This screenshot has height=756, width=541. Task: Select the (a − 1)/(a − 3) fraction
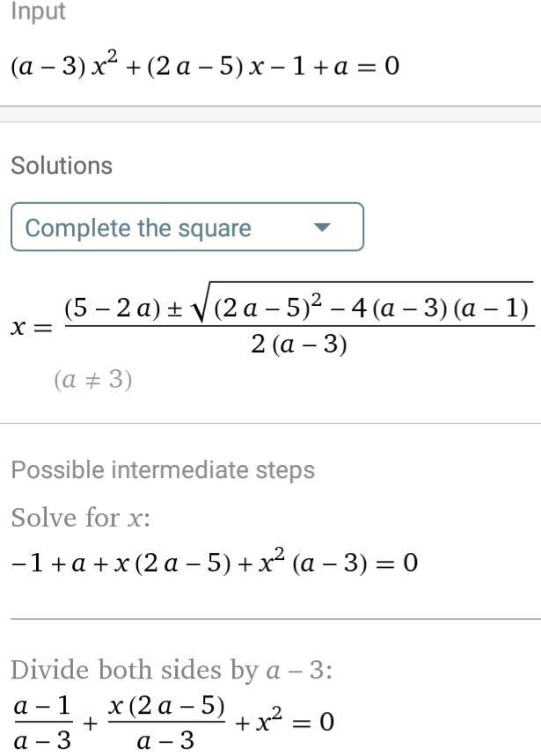[x=42, y=723]
